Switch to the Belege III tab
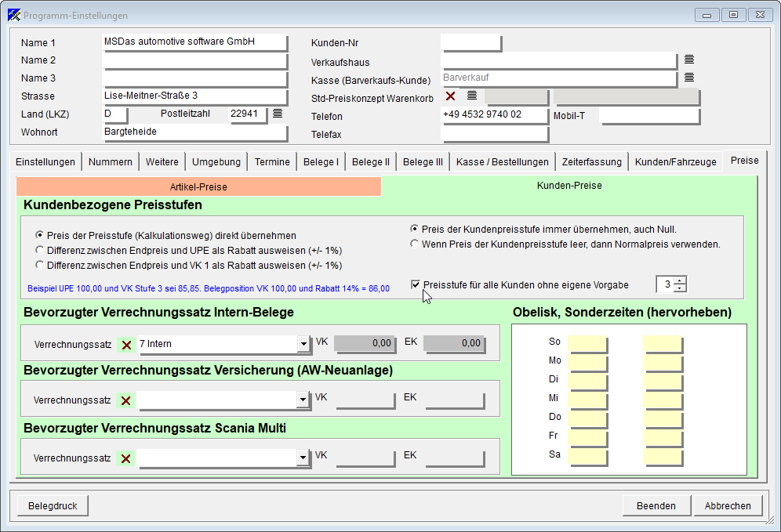The image size is (781, 532). tap(423, 161)
